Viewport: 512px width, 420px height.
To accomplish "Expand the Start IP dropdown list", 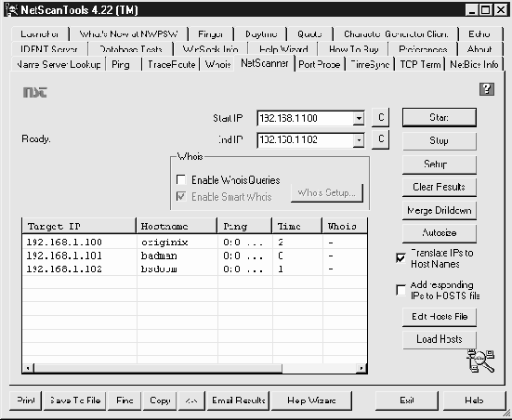I will click(359, 118).
